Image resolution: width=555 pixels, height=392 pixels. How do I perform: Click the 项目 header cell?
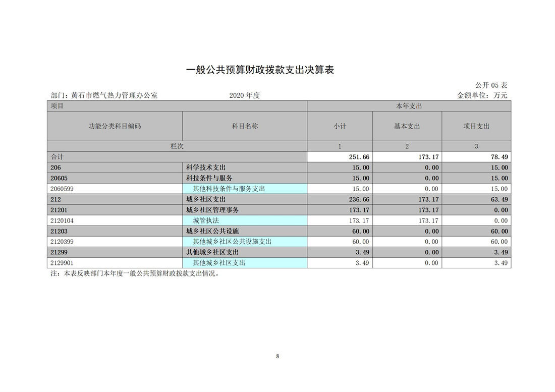coord(177,106)
